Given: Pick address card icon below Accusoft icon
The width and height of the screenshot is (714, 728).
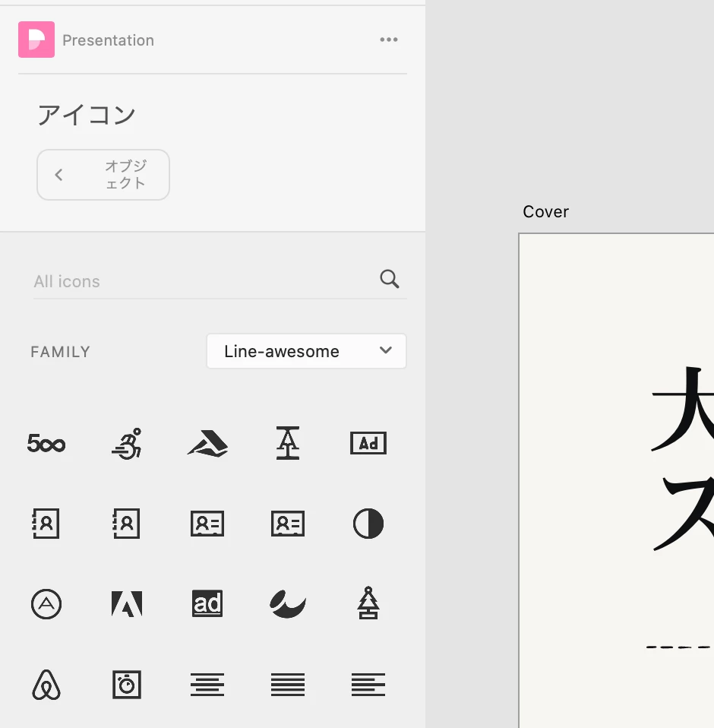Looking at the screenshot, I should pyautogui.click(x=207, y=524).
